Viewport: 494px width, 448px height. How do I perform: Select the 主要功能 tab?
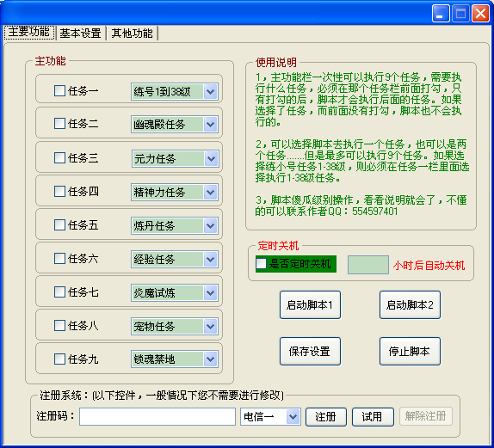29,32
